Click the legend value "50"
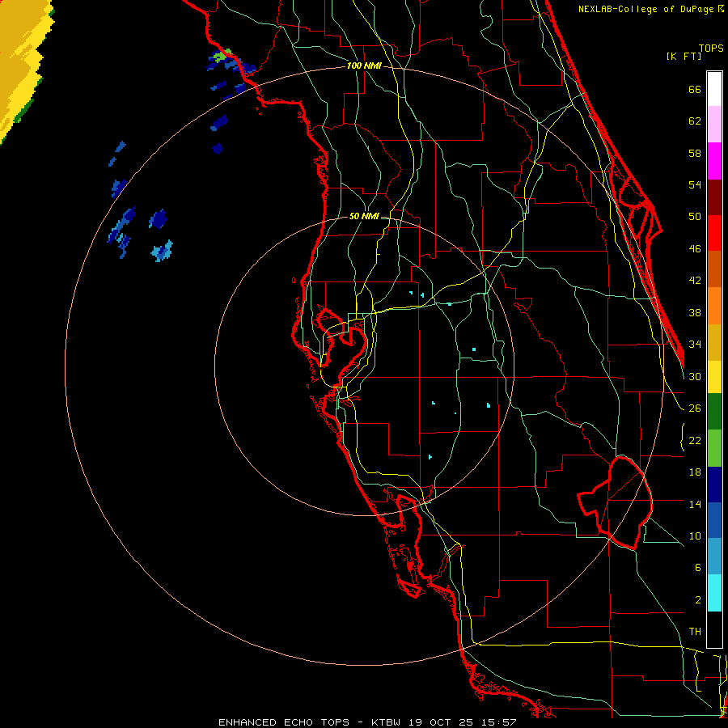Screen dimensions: 728x728 (695, 217)
